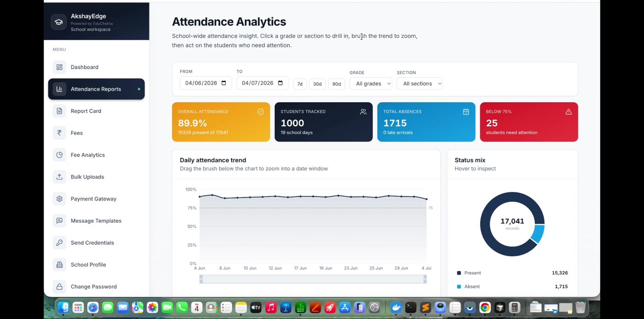Open the calendar picker in the To date field
Viewport: 644px width, 319px height.
click(x=280, y=83)
